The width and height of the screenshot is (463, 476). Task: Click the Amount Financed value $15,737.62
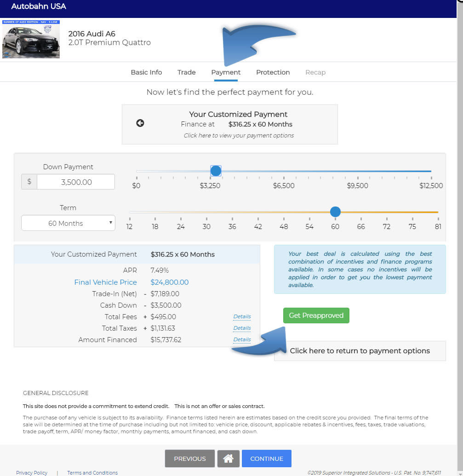tap(166, 340)
